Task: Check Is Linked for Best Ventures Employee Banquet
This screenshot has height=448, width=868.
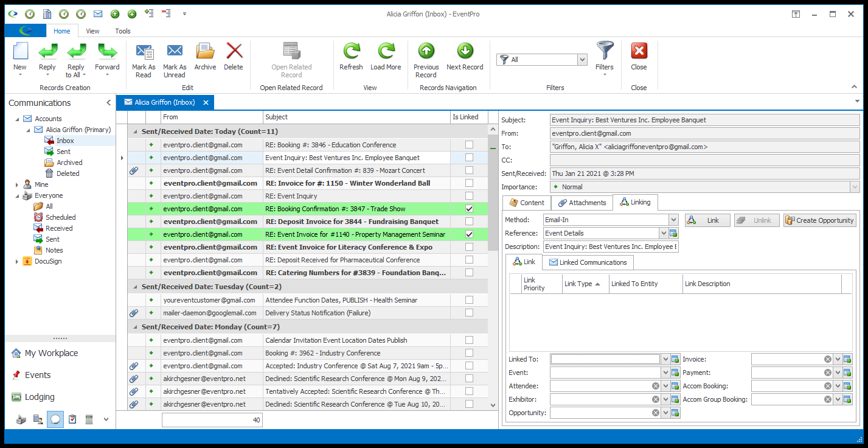Action: click(469, 158)
